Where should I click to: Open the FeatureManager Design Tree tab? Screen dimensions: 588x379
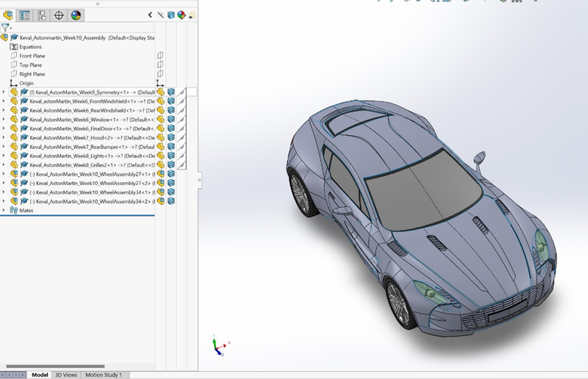coord(8,15)
